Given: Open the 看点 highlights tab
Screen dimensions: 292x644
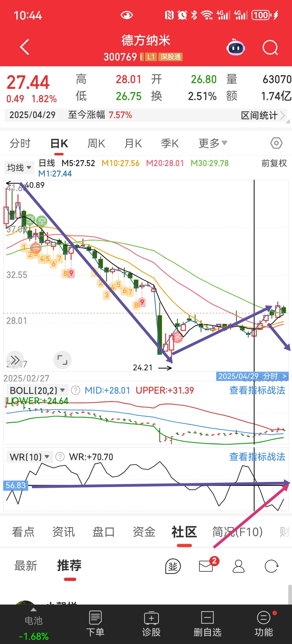Looking at the screenshot, I should point(23,532).
